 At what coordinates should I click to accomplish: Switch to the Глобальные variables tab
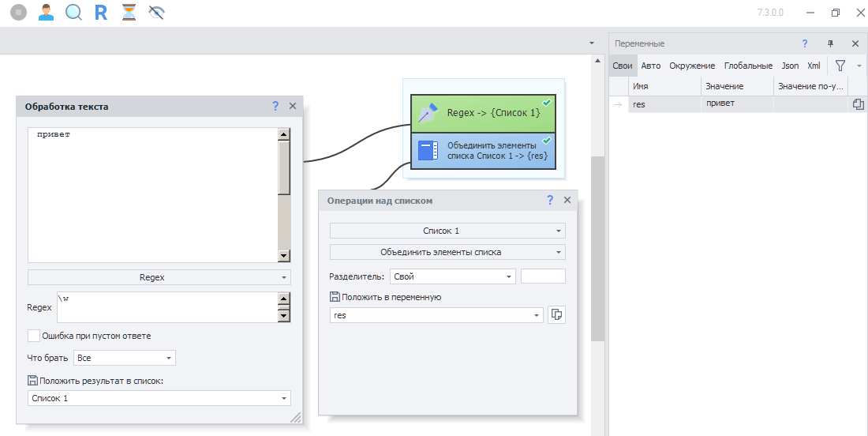click(x=748, y=66)
